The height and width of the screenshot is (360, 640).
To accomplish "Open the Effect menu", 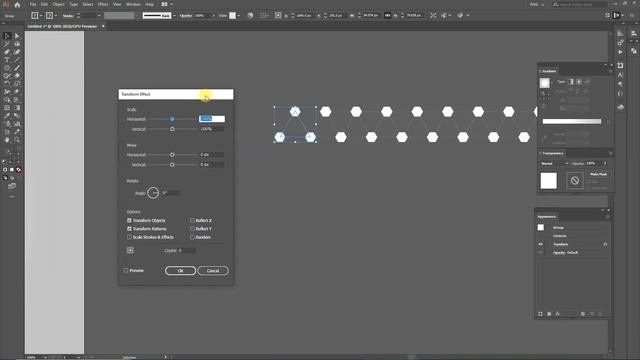I will click(103, 4).
